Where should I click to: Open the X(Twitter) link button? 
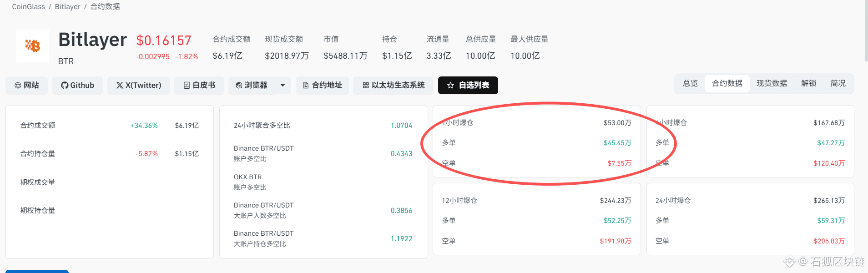139,86
